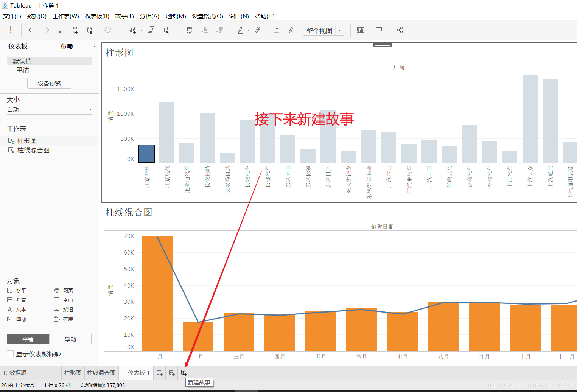Click new worksheet toolbar icon
The height and width of the screenshot is (392, 577).
[132, 30]
